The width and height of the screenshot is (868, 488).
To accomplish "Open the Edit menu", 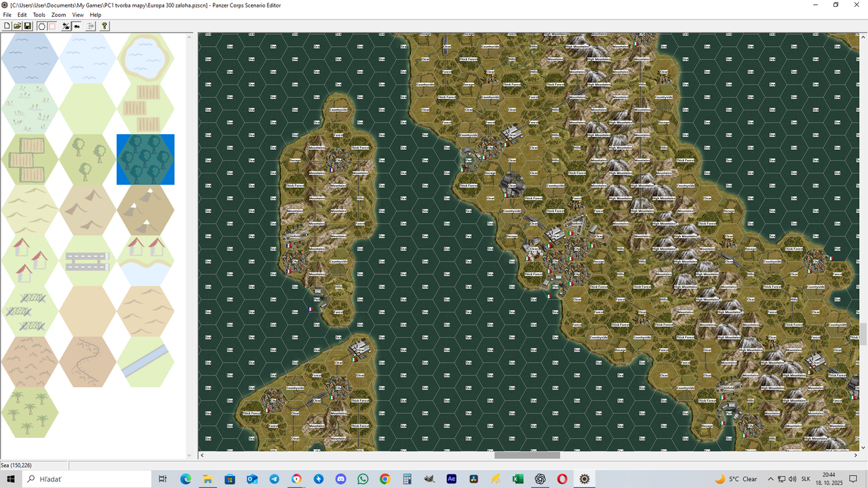I will pos(22,15).
